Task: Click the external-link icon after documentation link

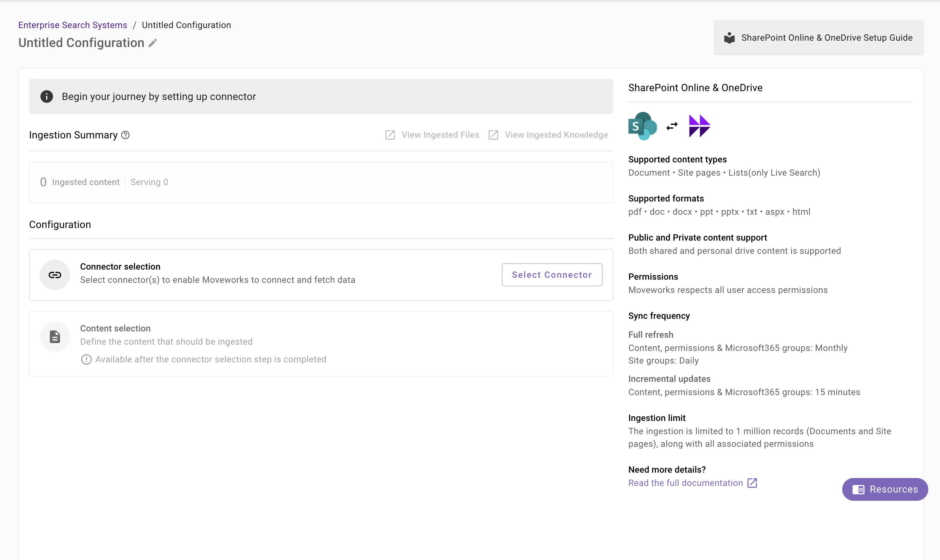Action: (752, 483)
